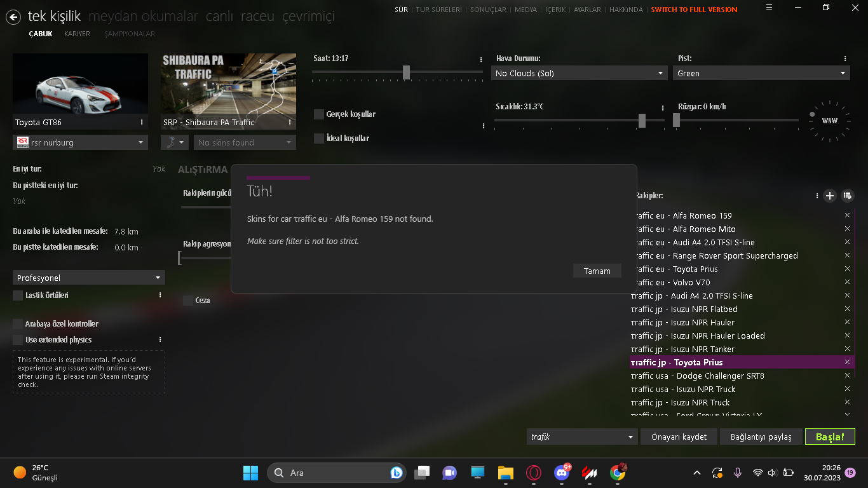868x488 pixels.
Task: Click the wind direction compass dial
Action: (829, 121)
